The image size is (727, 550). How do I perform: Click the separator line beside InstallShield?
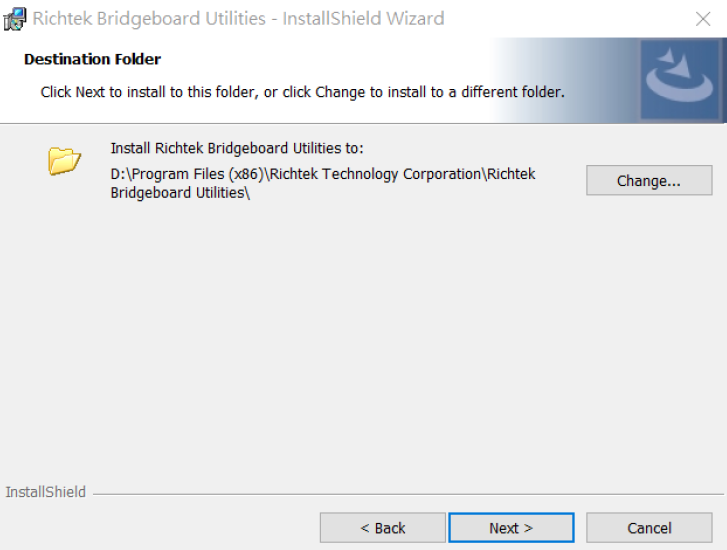pos(408,494)
